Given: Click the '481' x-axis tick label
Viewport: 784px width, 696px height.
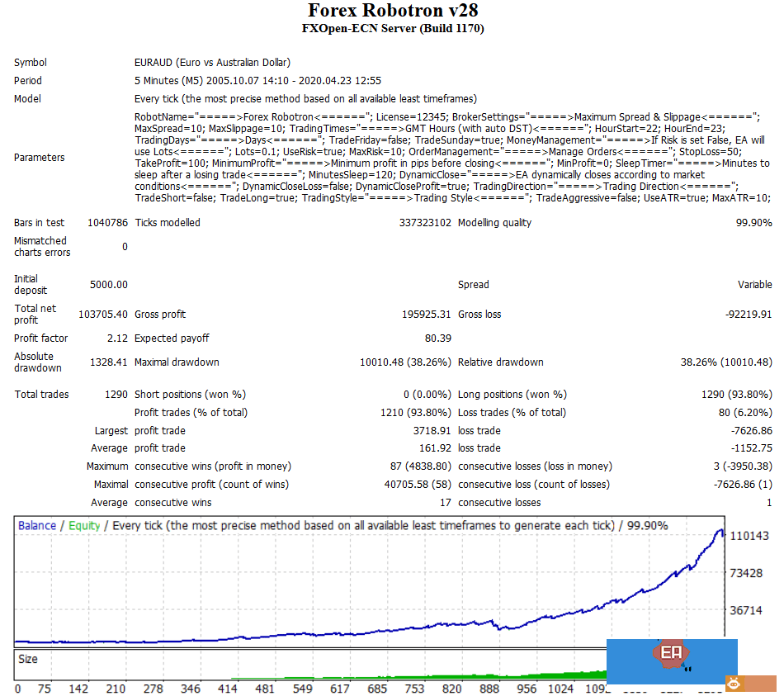Looking at the screenshot, I should click(x=265, y=689).
